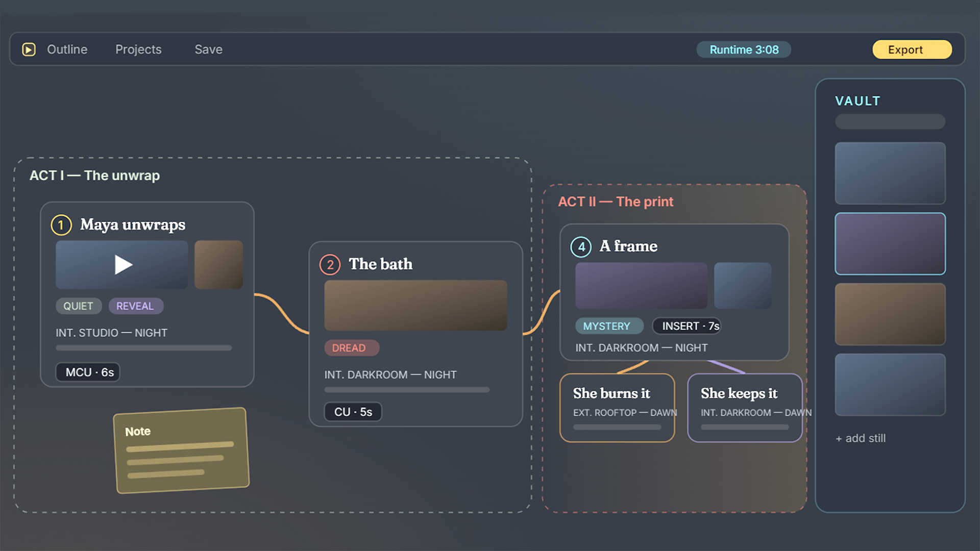Click ACT I — The unwrap heading
This screenshot has width=980, height=551.
pos(94,176)
